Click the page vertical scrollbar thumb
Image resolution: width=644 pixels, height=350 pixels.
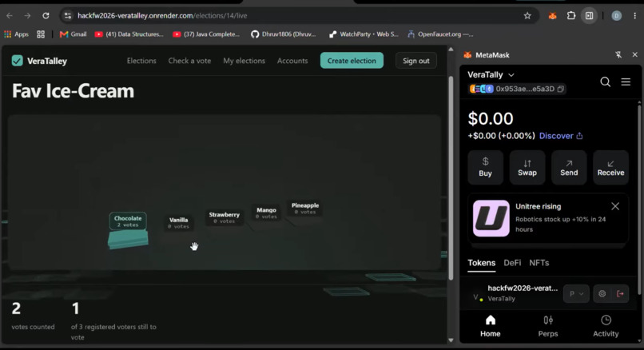click(x=451, y=177)
